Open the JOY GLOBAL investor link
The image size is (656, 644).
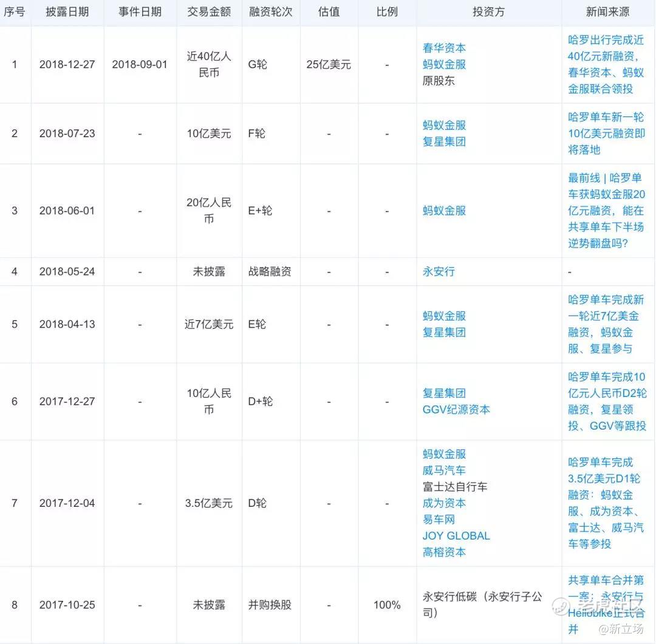456,536
